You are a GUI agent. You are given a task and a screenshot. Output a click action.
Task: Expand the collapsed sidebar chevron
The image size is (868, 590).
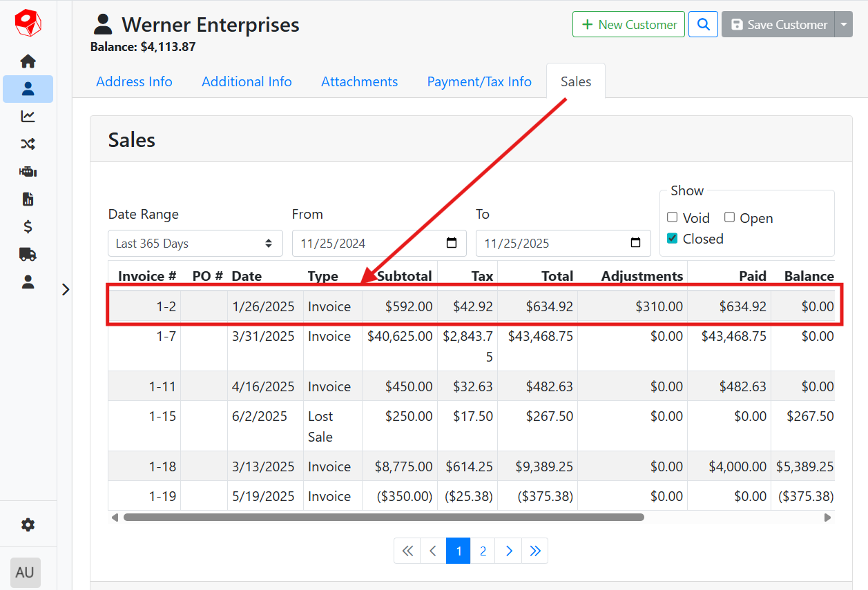tap(66, 290)
